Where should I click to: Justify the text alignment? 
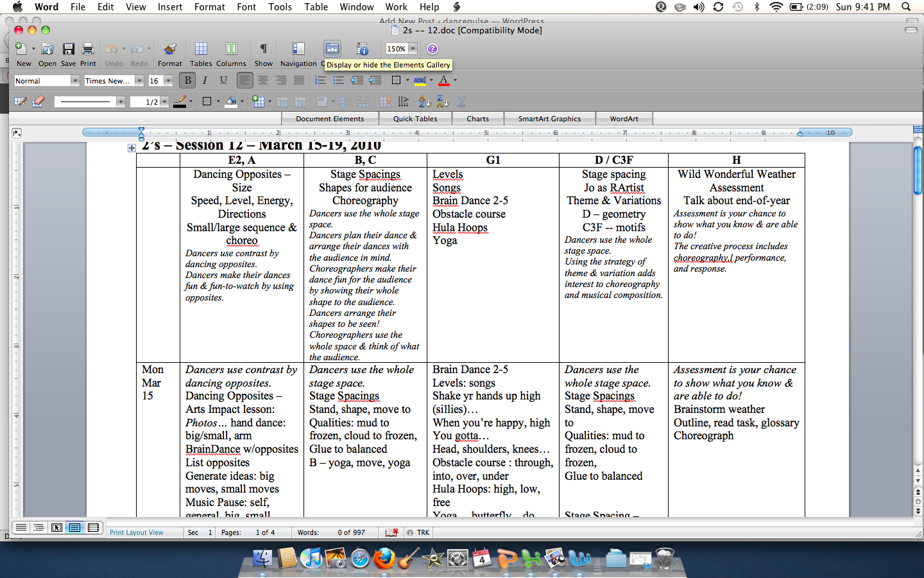pos(299,80)
